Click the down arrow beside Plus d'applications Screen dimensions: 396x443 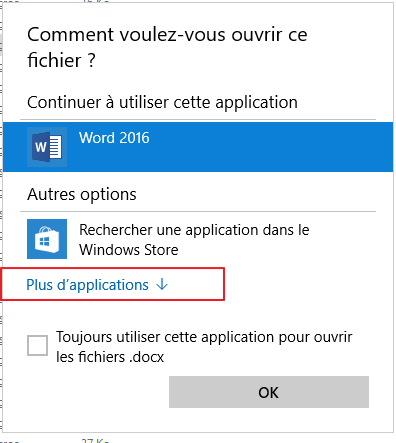click(162, 285)
